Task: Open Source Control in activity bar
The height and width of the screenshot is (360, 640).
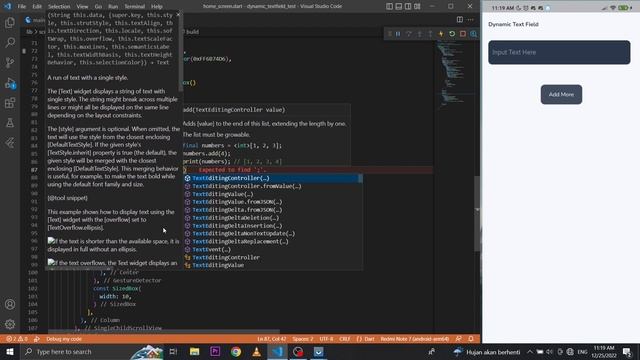Action: (x=10, y=62)
